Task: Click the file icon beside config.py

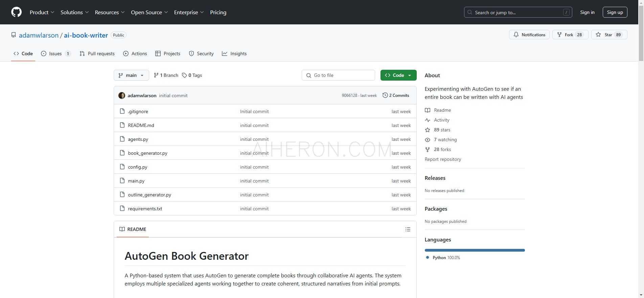Action: click(122, 167)
